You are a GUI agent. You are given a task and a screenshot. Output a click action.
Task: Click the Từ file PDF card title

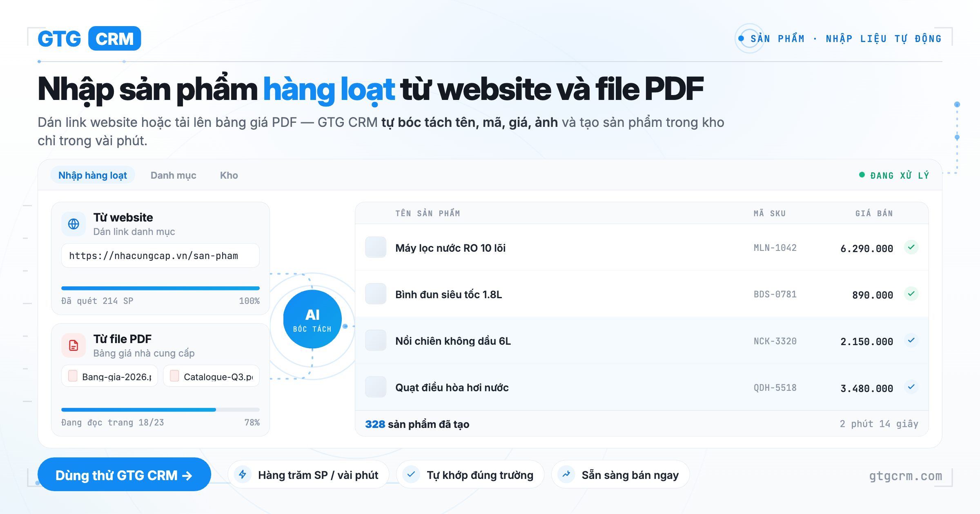click(x=122, y=339)
